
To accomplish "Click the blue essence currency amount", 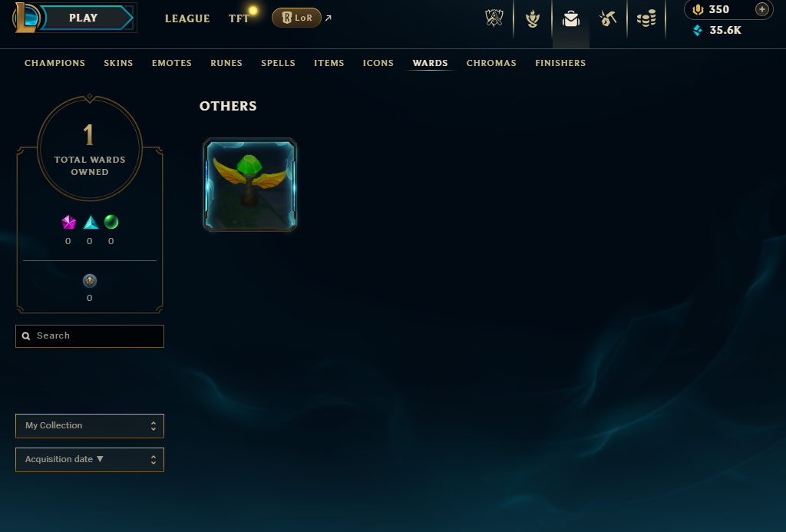I will pos(725,30).
